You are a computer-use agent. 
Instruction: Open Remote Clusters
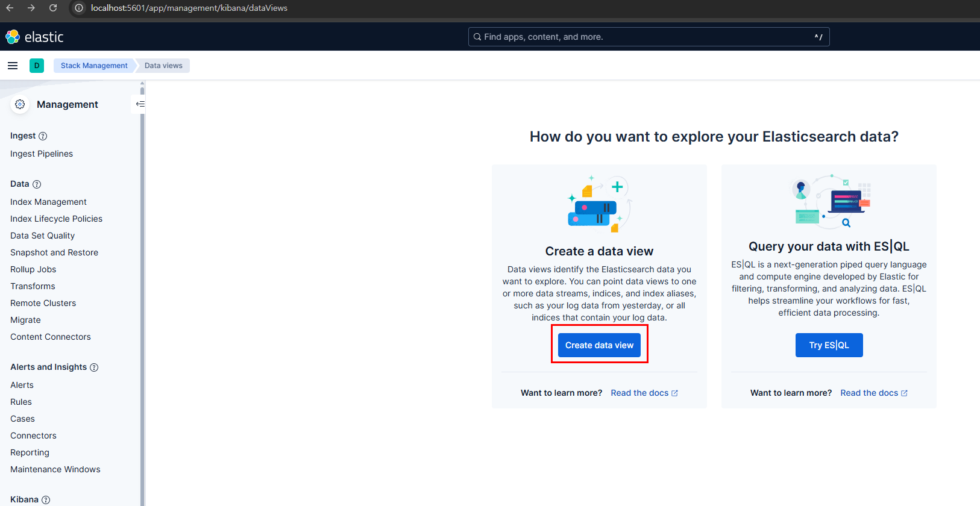[x=43, y=303]
